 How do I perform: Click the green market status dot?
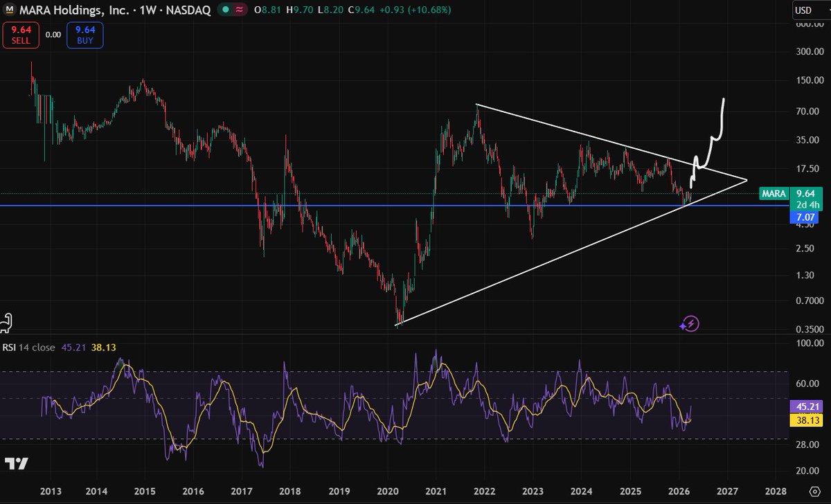point(226,10)
